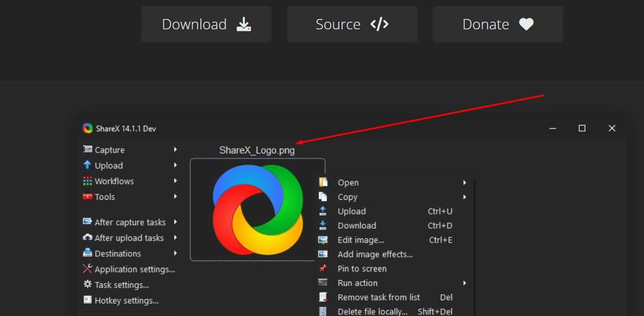Open the Workflows menu label
The height and width of the screenshot is (316, 644).
pos(114,181)
